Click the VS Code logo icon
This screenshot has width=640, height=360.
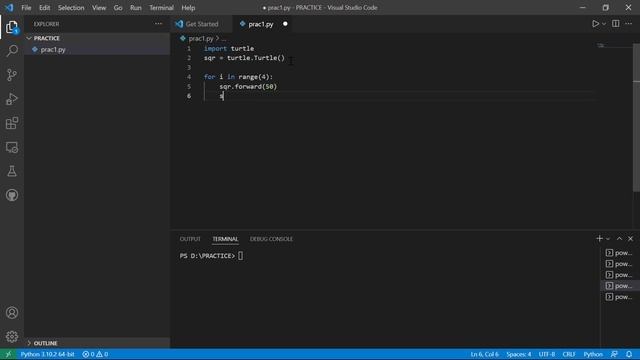coord(9,7)
